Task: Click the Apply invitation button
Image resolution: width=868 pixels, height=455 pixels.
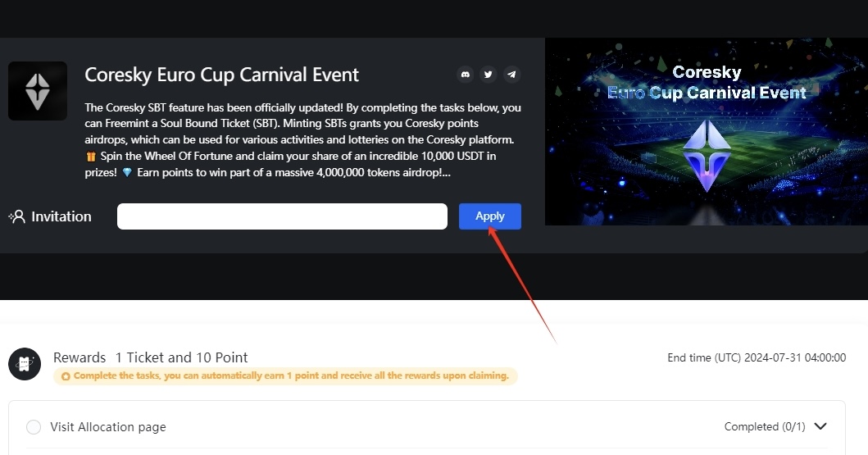Action: pyautogui.click(x=490, y=216)
